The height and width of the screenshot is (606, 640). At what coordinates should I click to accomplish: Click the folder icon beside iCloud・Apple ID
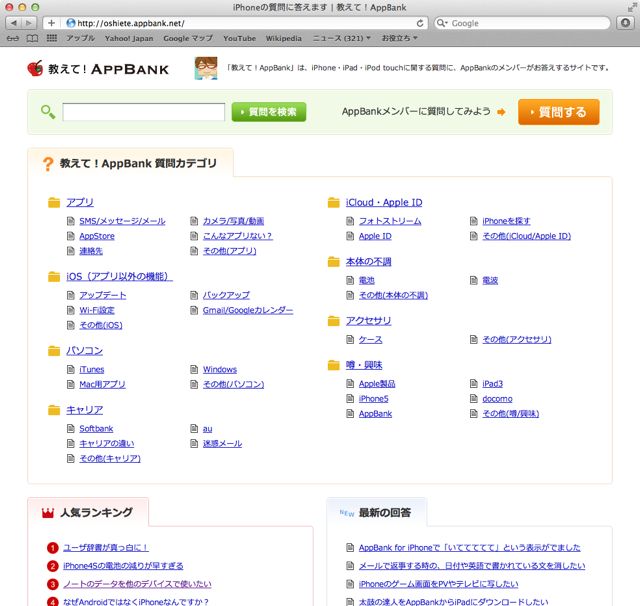point(333,202)
